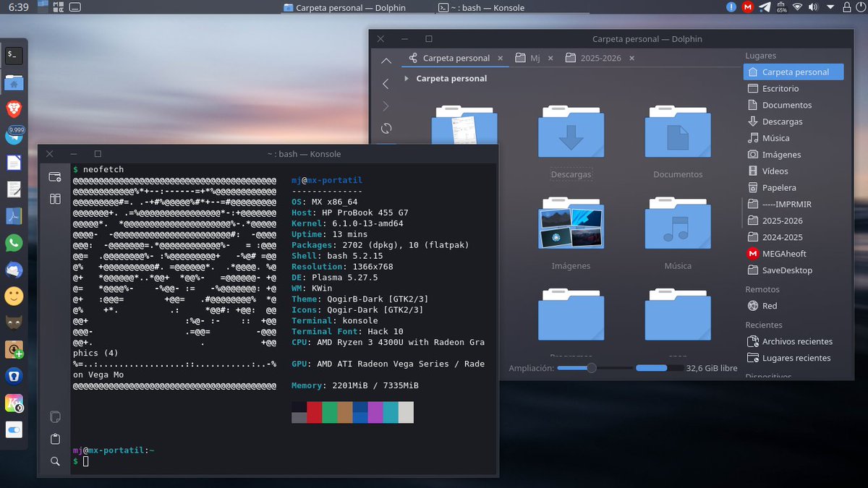Open a new tab in Konsole sidebar
This screenshot has height=488, width=868.
(55, 176)
